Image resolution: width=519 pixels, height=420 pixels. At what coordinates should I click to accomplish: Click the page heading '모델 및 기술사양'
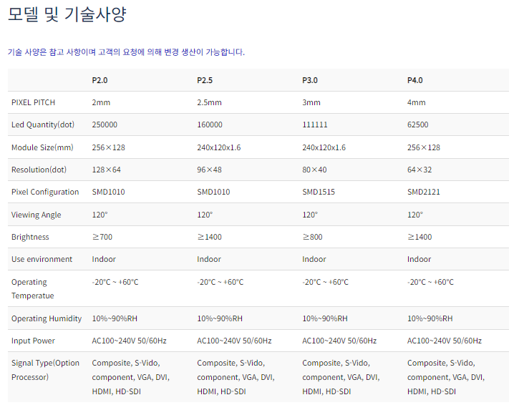(x=67, y=14)
